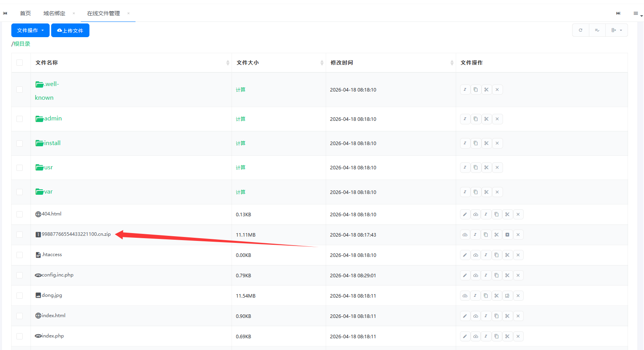Click the image preview icon for dong.jpg
The image size is (644, 350).
pos(507,296)
